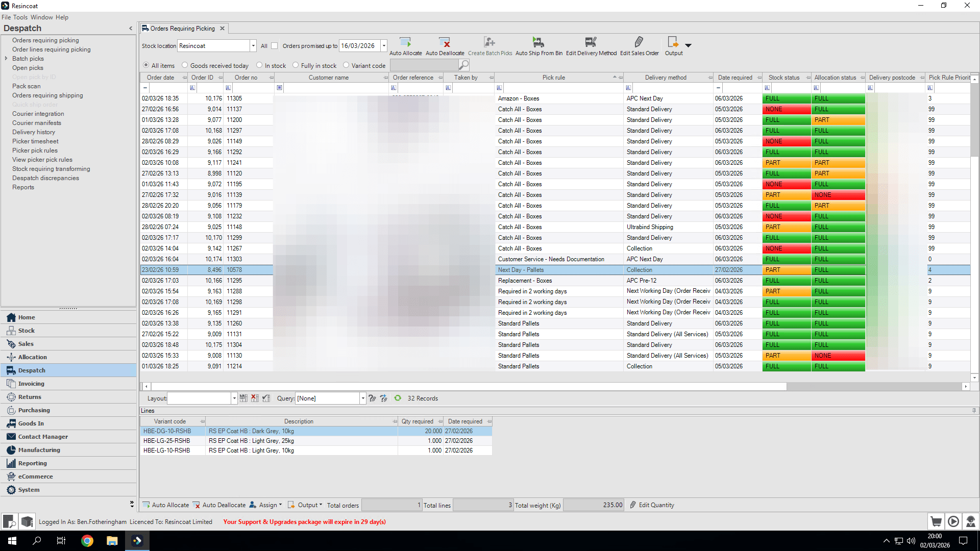
Task: Click the Output toolbar icon
Action: [x=673, y=42]
